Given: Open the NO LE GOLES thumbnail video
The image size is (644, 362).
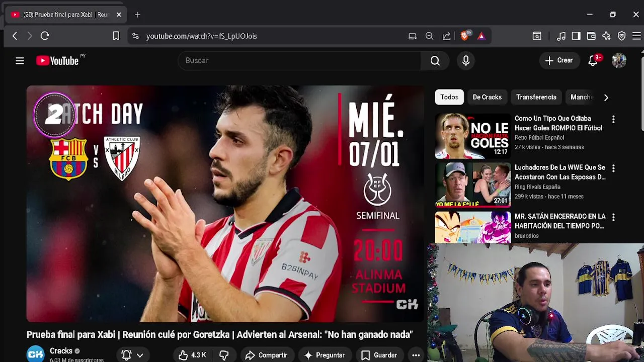Looking at the screenshot, I should 473,136.
